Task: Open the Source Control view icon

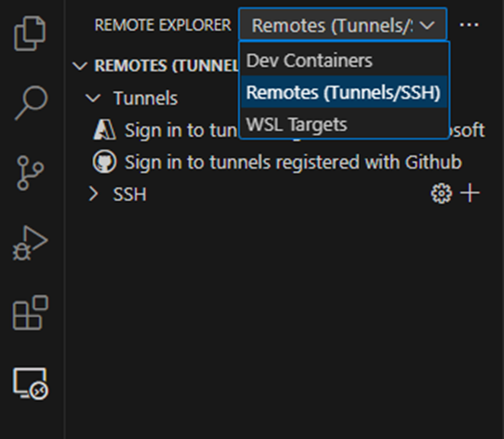Action: click(30, 173)
